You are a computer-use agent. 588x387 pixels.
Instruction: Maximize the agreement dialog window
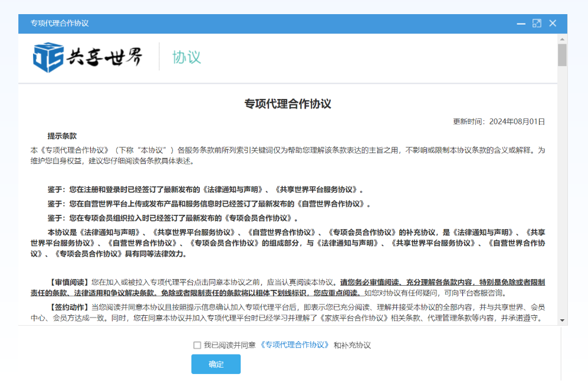(537, 24)
